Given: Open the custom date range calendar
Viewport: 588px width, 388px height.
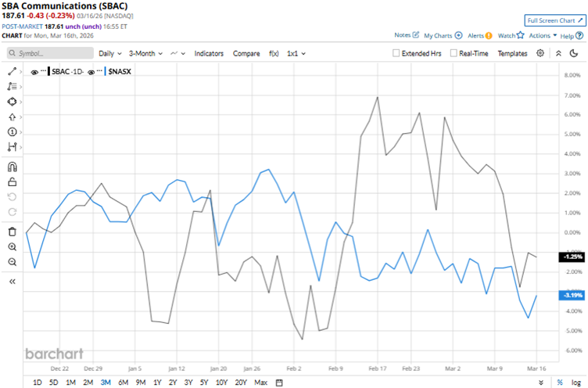Looking at the screenshot, I should coord(279,383).
